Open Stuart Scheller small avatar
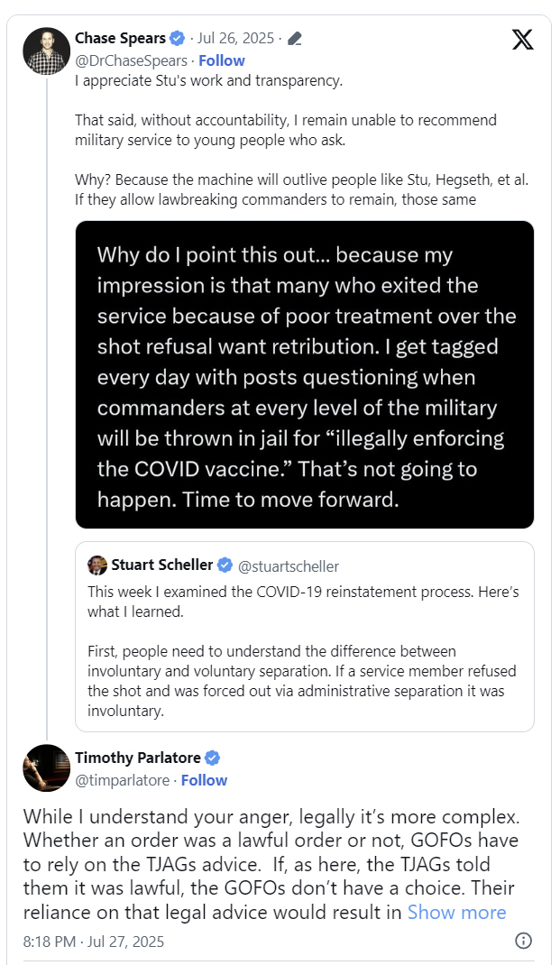Viewport: 560px width, 965px height. [x=97, y=565]
